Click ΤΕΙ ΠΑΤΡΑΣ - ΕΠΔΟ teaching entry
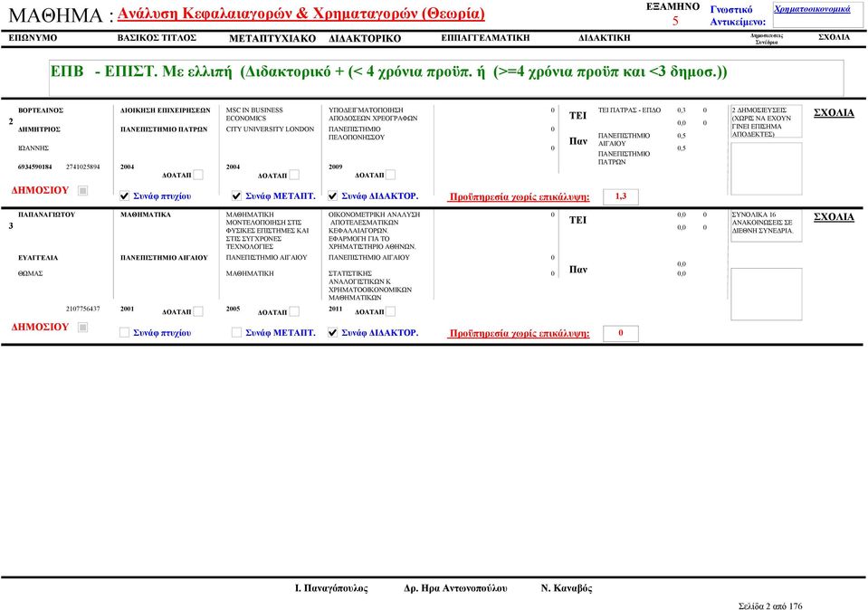Screen dimensions: 868x610 point(629,110)
